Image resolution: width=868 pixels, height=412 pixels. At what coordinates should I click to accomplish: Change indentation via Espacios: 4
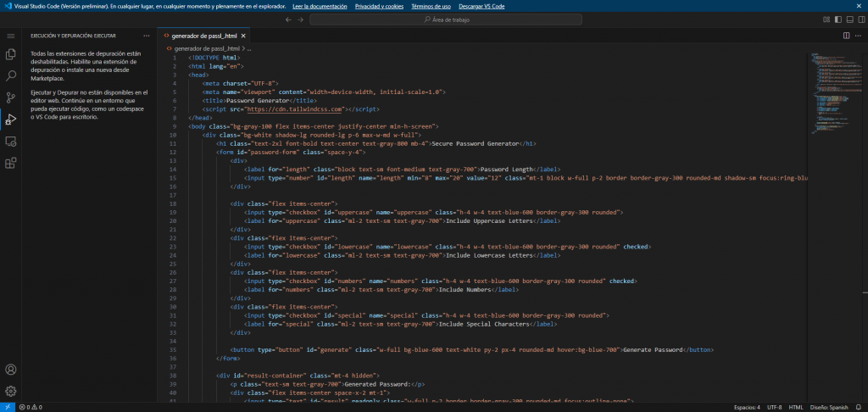pyautogui.click(x=747, y=407)
